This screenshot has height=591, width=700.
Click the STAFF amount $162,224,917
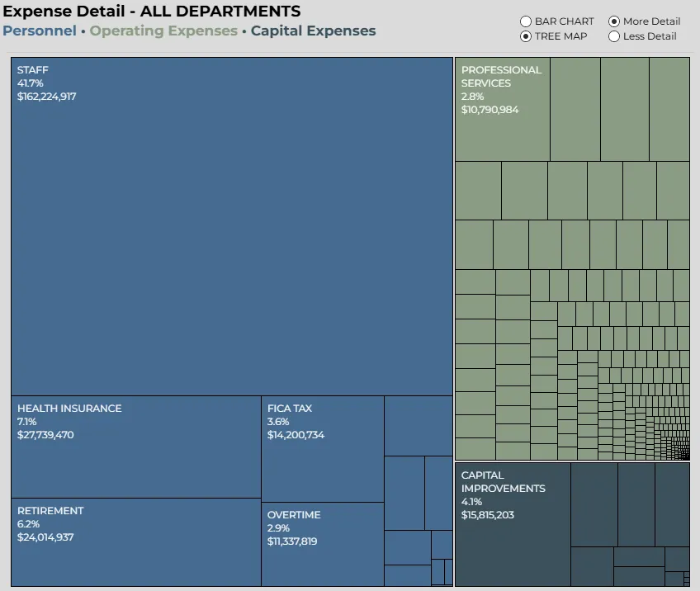click(47, 97)
